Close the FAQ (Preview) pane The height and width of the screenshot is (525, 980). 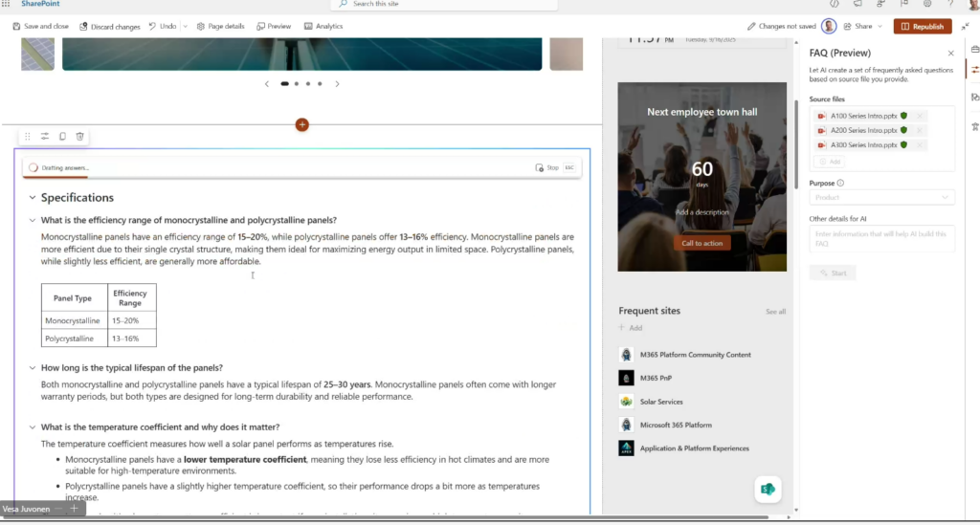click(x=950, y=53)
